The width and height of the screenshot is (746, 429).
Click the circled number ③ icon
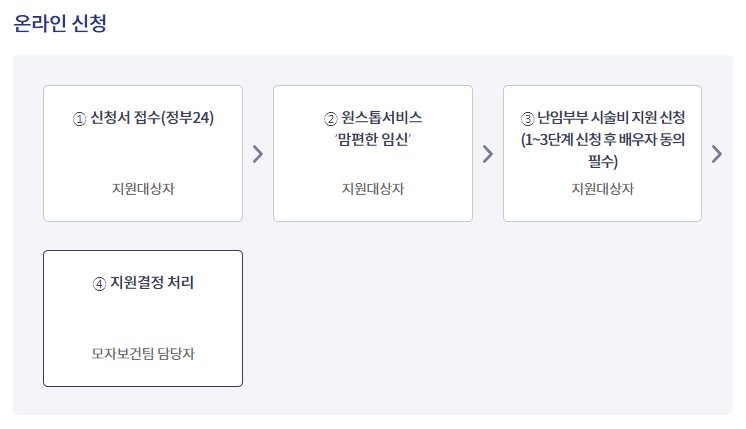pos(528,119)
